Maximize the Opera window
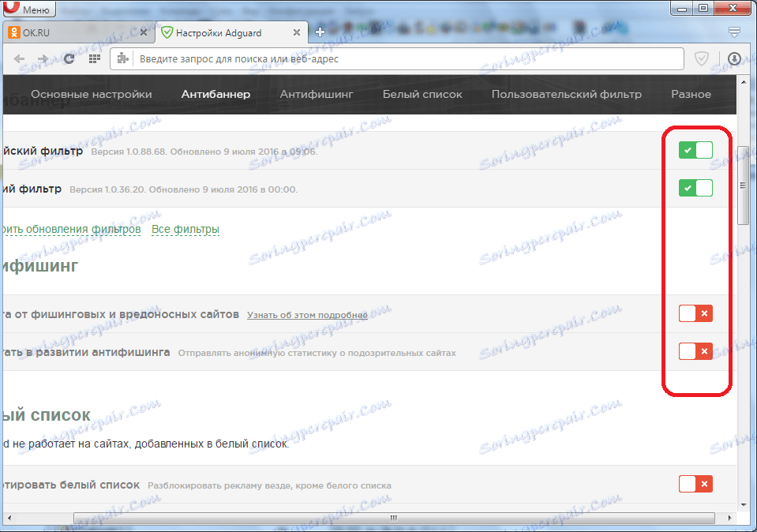The height and width of the screenshot is (532, 757). (703, 8)
